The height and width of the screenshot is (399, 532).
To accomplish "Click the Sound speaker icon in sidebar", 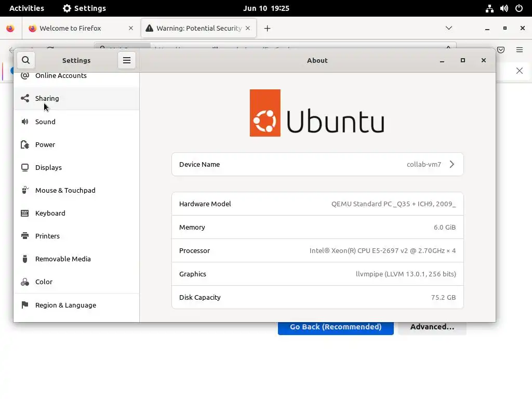I will coord(25,122).
